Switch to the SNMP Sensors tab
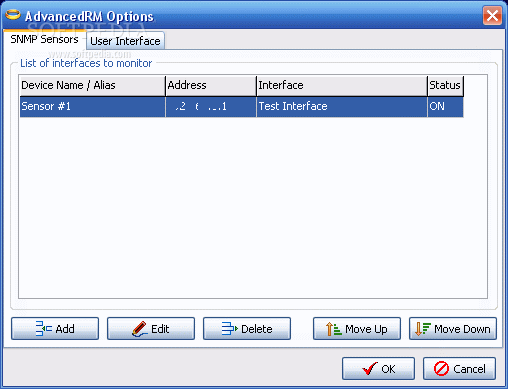This screenshot has width=508, height=389. point(44,39)
